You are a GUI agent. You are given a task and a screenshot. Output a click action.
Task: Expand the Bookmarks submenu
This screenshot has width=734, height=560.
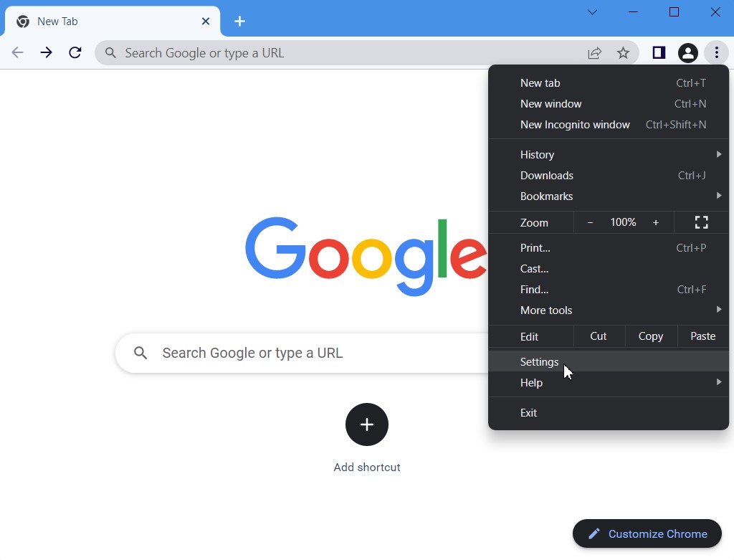pyautogui.click(x=608, y=196)
